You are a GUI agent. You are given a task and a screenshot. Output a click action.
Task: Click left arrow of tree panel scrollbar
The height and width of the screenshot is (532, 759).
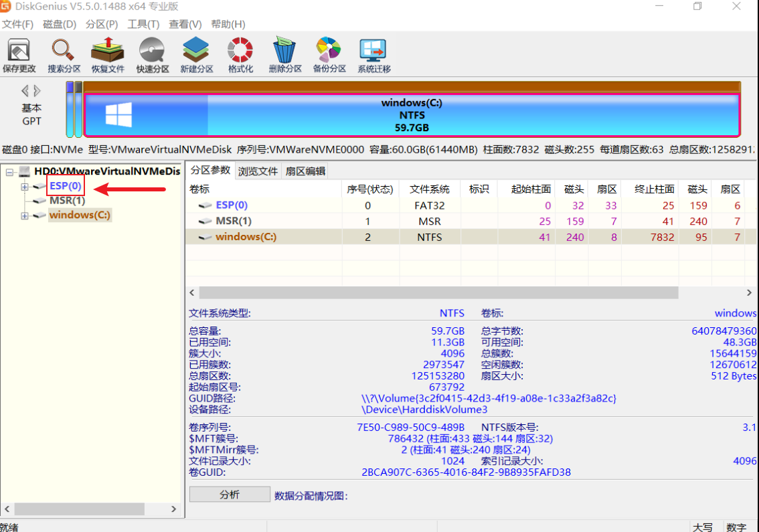click(7, 509)
